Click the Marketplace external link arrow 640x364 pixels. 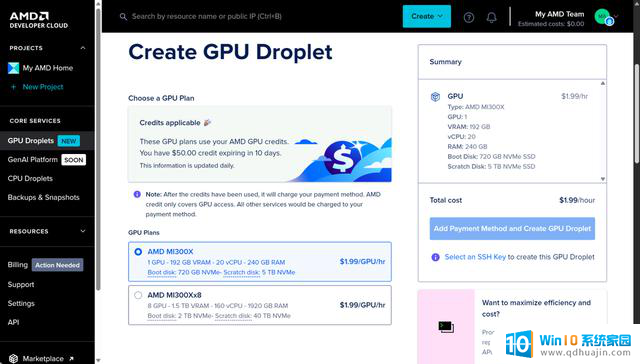[x=71, y=359]
